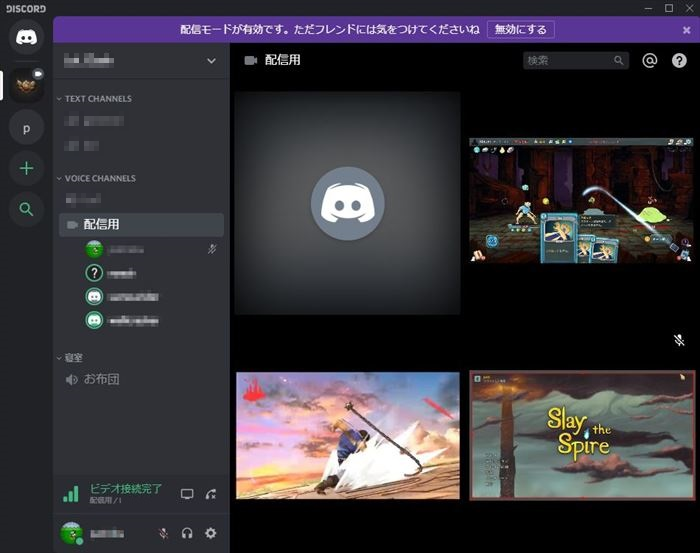Select the 配信用 voice channel
Screen dimensions: 700x553
[141, 224]
